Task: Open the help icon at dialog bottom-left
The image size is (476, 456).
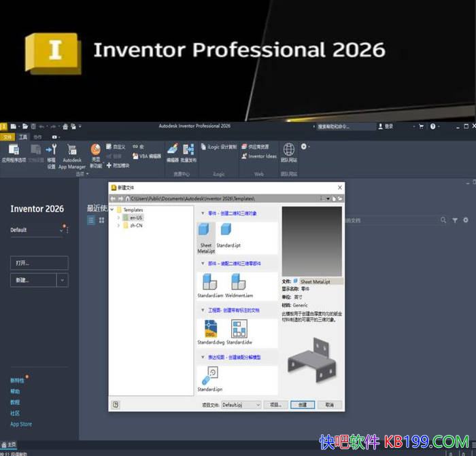Action: (116, 404)
